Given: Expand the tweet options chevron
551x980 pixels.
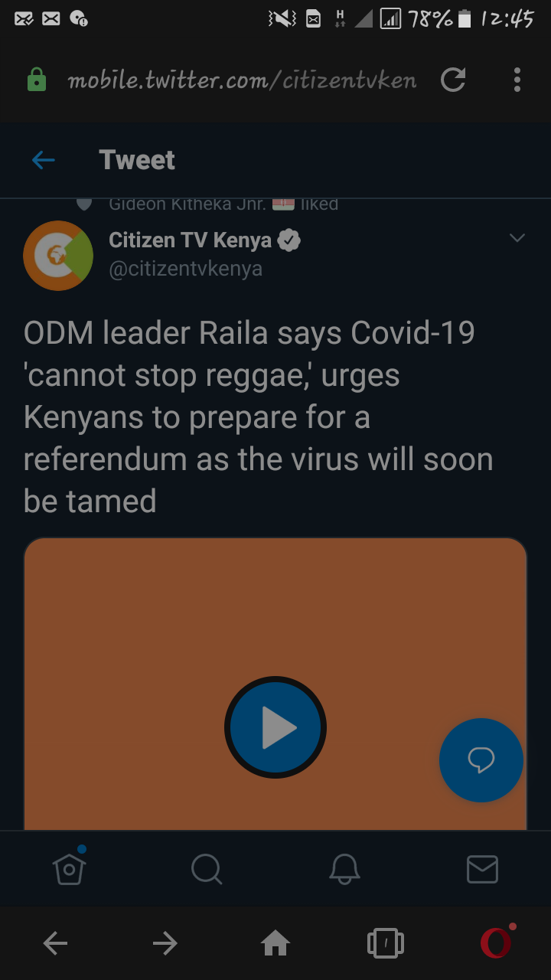Looking at the screenshot, I should (517, 238).
